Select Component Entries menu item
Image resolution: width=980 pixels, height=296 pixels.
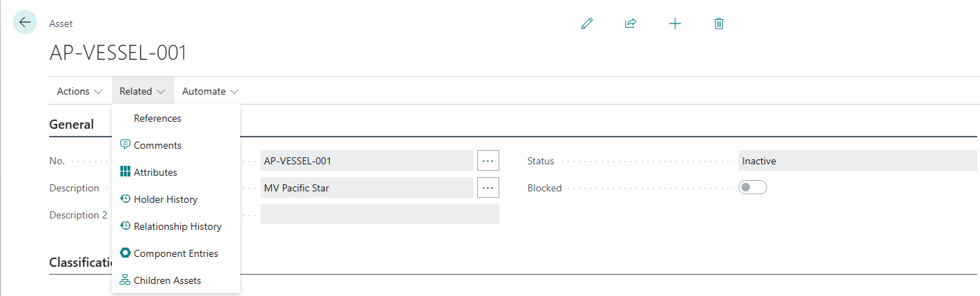coord(175,253)
